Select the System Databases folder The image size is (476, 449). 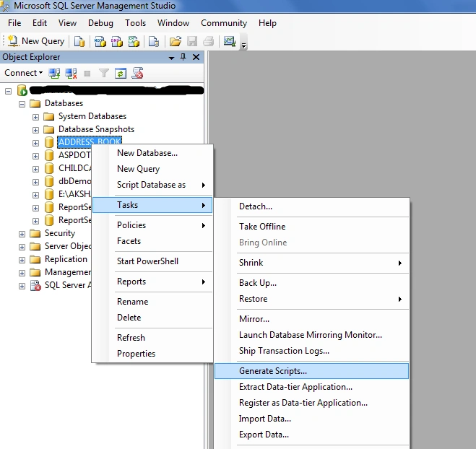pyautogui.click(x=92, y=116)
